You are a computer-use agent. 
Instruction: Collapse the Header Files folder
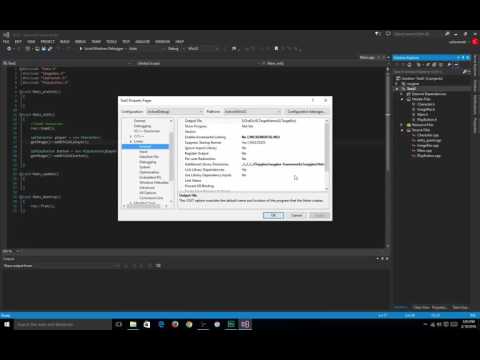tap(402, 99)
